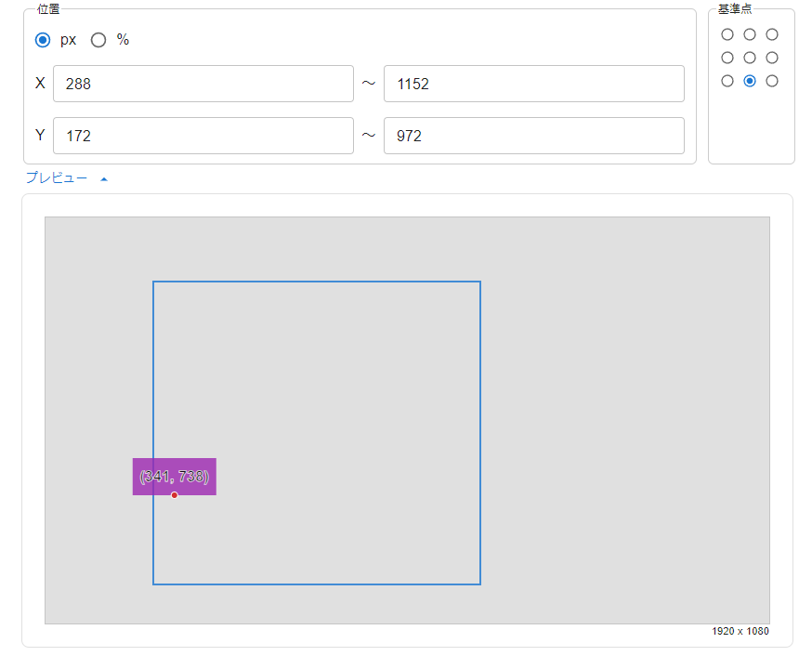Set 基準点 anchor to top-left
The width and height of the screenshot is (812, 656).
point(727,34)
